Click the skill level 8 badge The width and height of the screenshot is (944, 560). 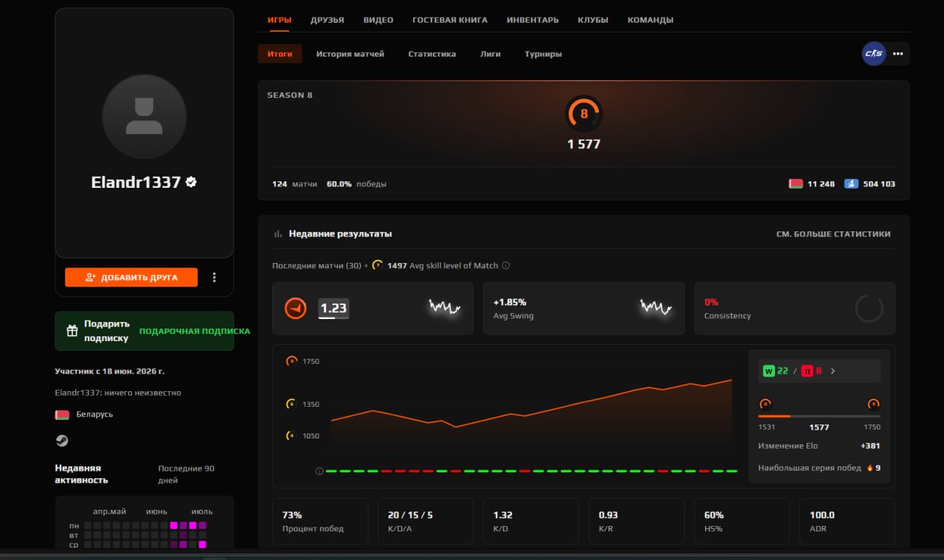click(x=584, y=114)
